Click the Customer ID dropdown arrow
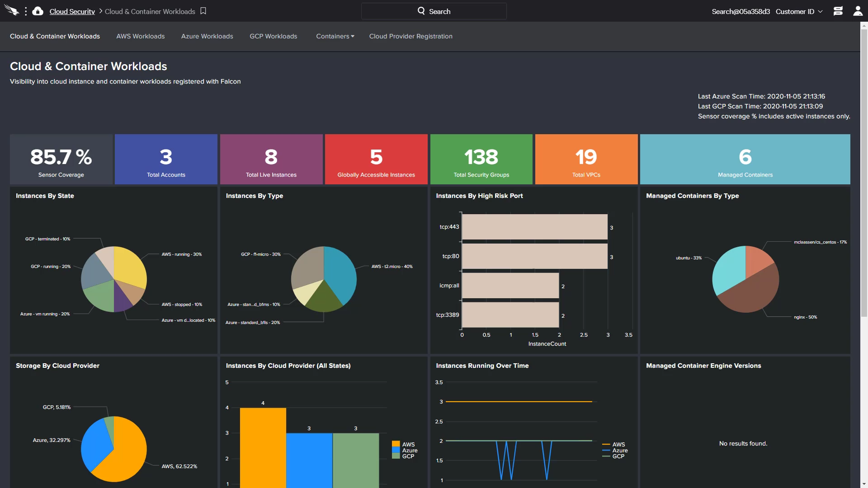Image resolution: width=868 pixels, height=488 pixels. [x=821, y=11]
